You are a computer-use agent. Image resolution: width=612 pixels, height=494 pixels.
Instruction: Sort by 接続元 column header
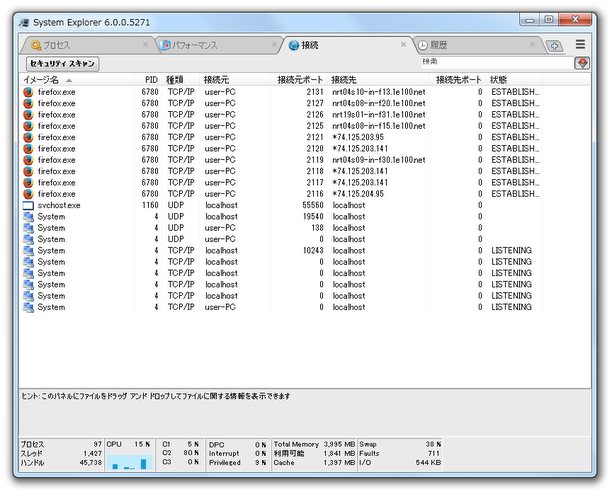click(235, 80)
